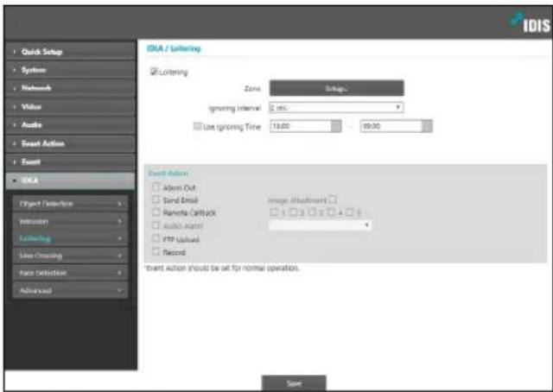This screenshot has height=392, width=553.
Task: Click the Save button
Action: point(294,383)
